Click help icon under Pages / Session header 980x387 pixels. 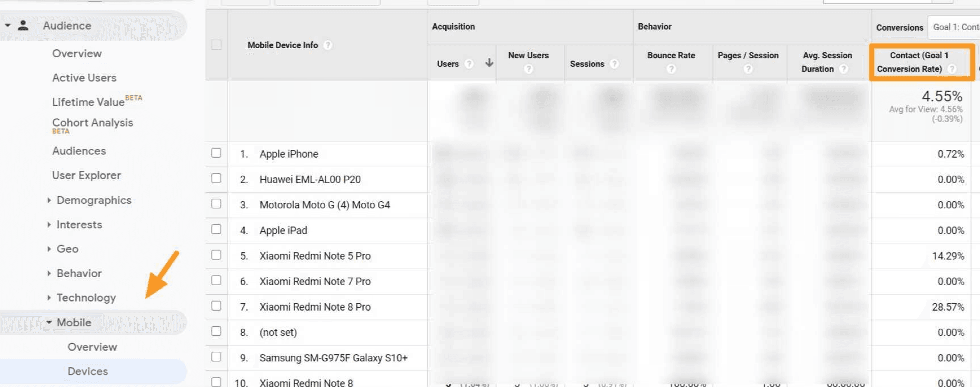(x=748, y=69)
